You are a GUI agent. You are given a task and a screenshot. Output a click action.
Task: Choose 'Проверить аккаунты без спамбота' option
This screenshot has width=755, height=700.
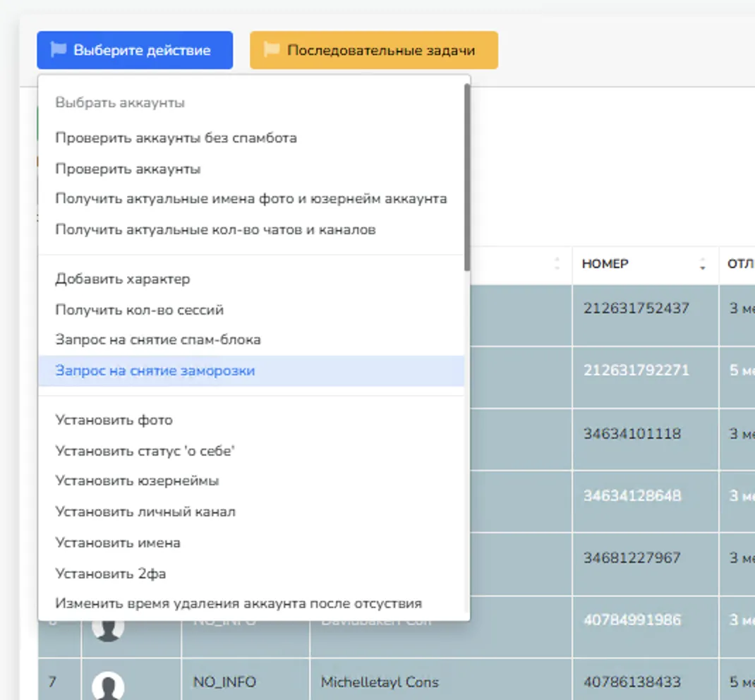pos(175,138)
